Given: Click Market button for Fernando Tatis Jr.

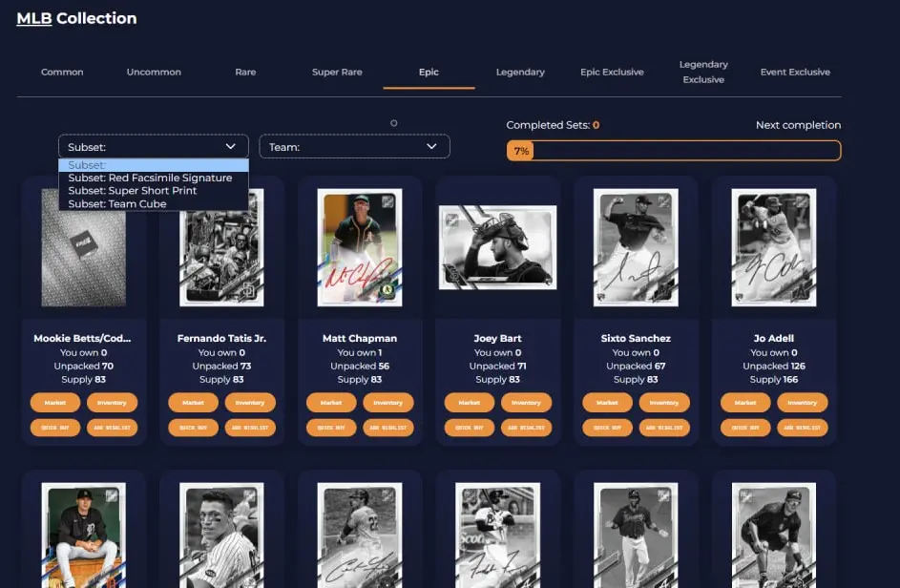Looking at the screenshot, I should 193,403.
